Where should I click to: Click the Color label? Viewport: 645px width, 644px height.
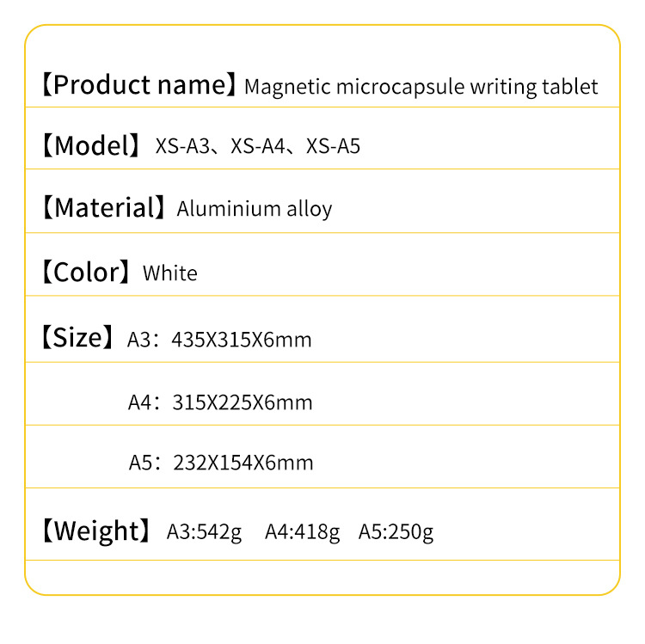click(84, 273)
